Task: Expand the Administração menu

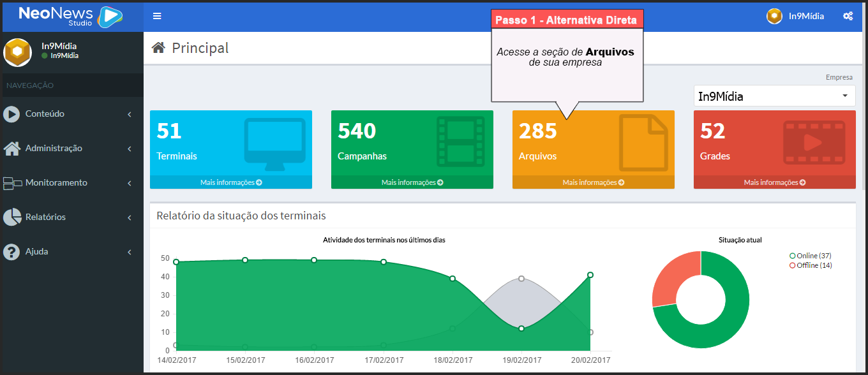Action: (x=54, y=149)
